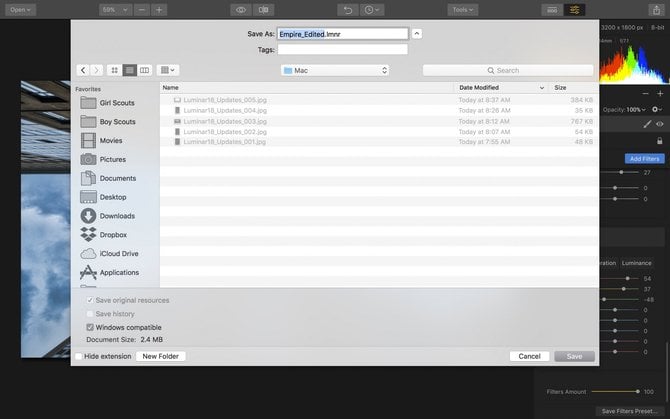Open the 59% zoom level dropdown
The height and width of the screenshot is (419, 670).
coord(115,10)
